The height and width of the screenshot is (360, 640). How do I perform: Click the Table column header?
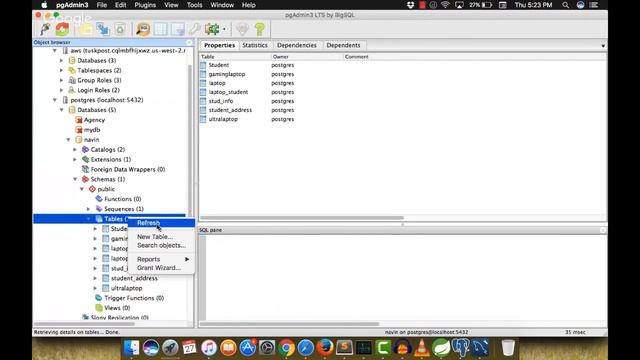tap(235, 57)
